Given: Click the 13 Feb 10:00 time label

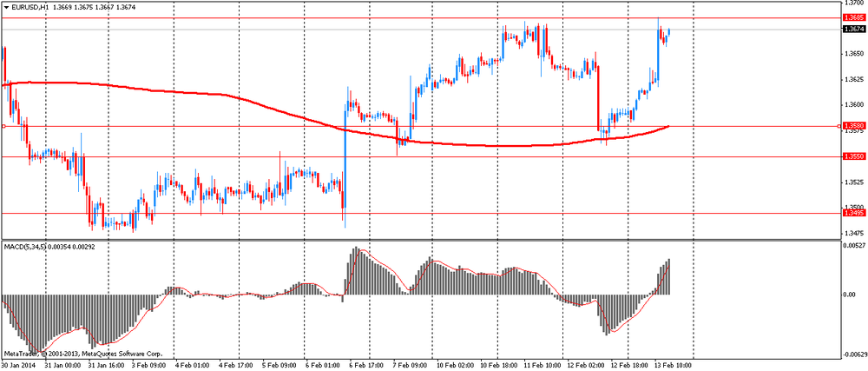Looking at the screenshot, I should pos(674,366).
